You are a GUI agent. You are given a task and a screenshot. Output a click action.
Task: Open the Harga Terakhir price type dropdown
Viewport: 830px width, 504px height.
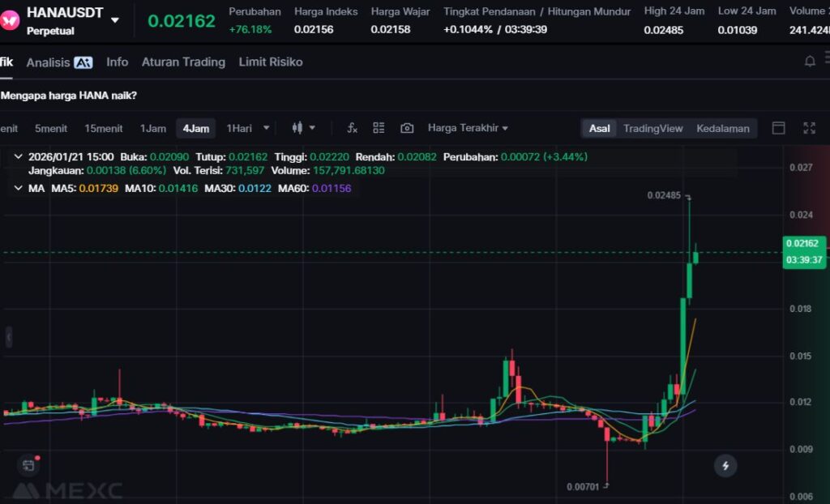[468, 128]
